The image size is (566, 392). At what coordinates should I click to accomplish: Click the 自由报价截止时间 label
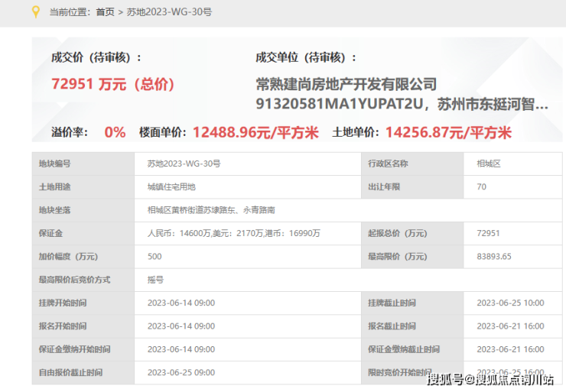70,373
